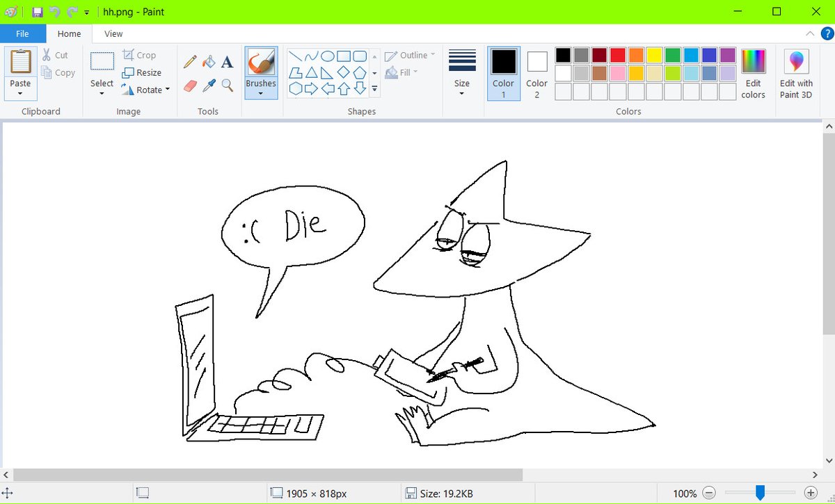Open Customize Quick Access Toolbar arrow
The height and width of the screenshot is (504, 835).
point(86,13)
